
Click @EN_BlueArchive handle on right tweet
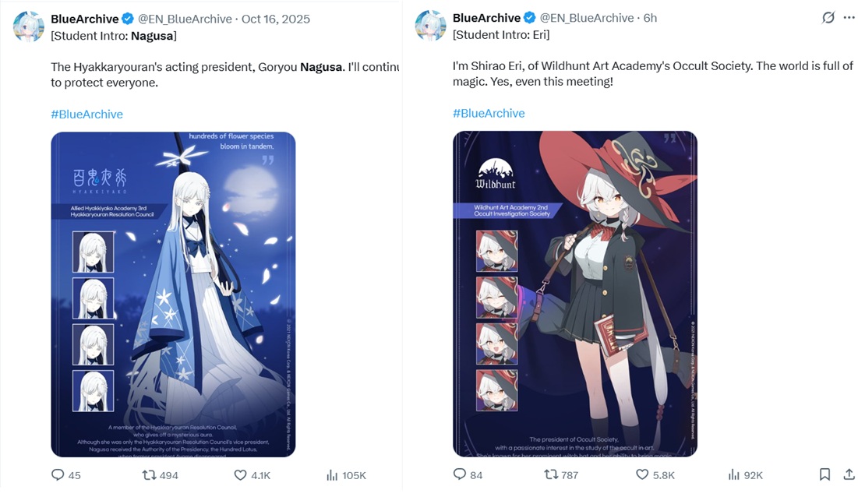[x=587, y=17]
